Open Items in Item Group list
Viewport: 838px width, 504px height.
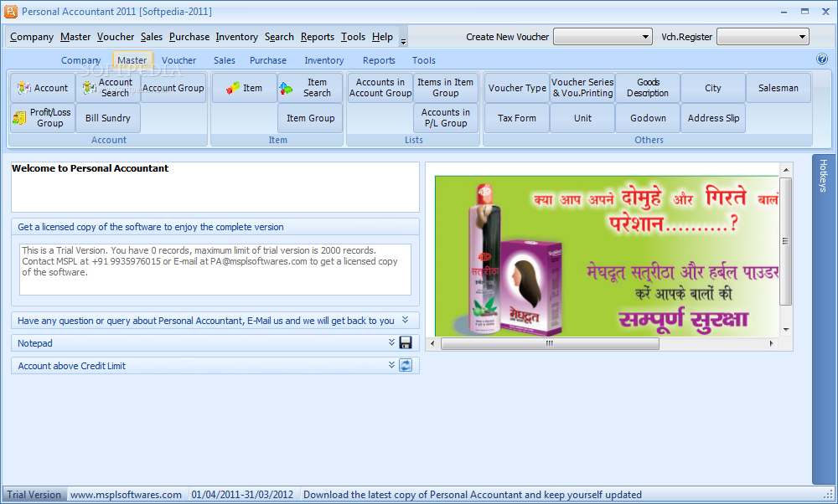(x=445, y=88)
